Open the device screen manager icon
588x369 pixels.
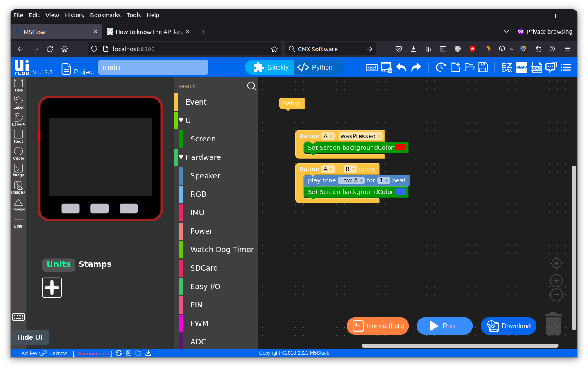point(387,67)
